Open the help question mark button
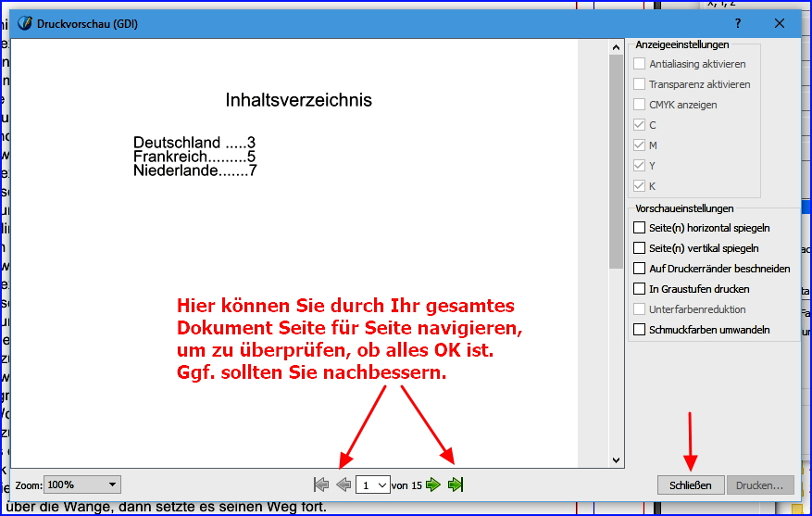 pyautogui.click(x=738, y=23)
